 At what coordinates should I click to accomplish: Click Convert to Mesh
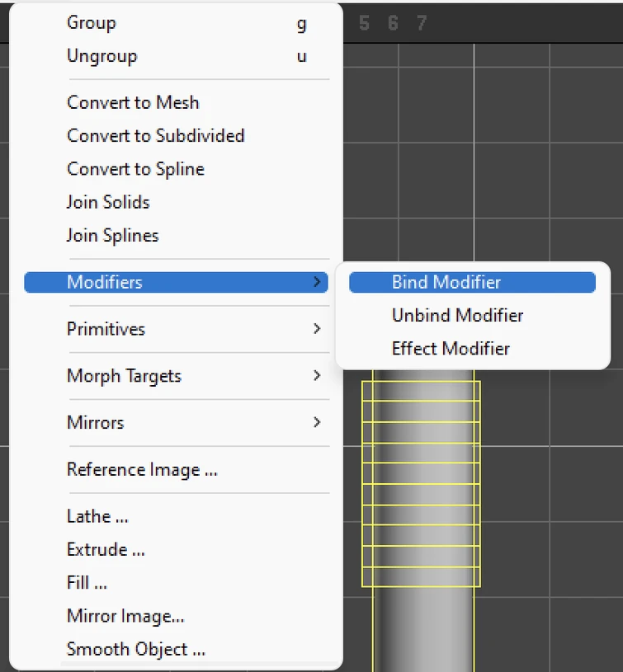click(x=133, y=103)
